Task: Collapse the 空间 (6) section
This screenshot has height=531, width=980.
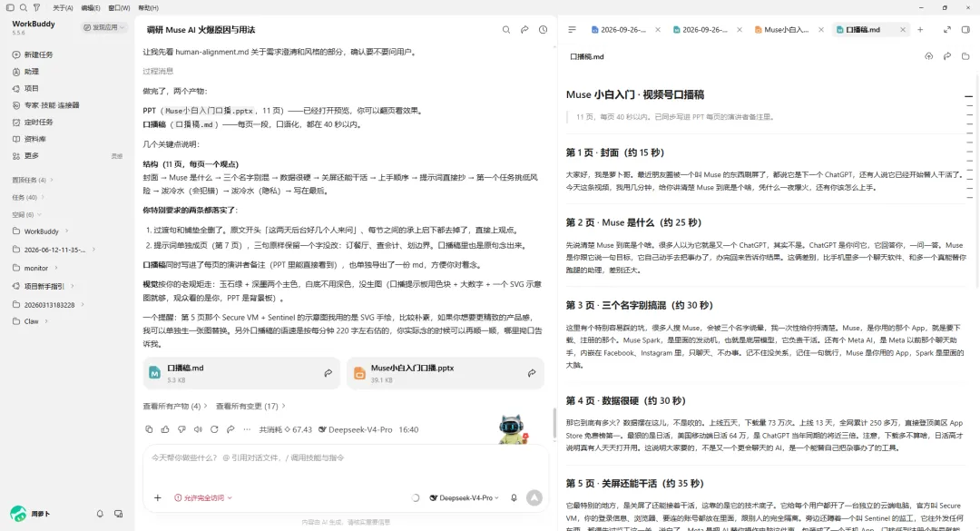Action: (28, 214)
